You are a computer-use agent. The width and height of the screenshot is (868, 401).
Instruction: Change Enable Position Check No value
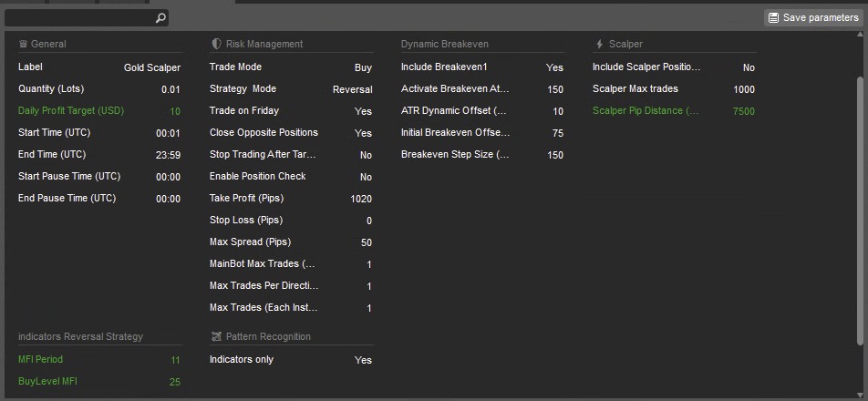coord(366,177)
